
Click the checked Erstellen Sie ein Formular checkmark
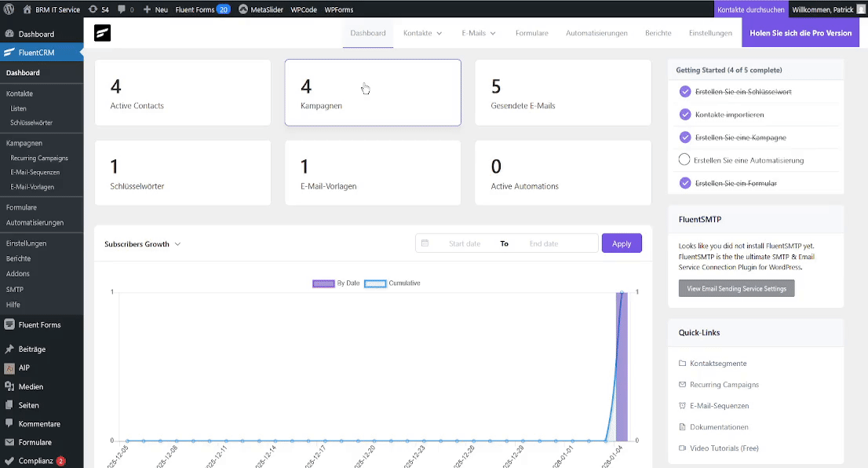684,183
